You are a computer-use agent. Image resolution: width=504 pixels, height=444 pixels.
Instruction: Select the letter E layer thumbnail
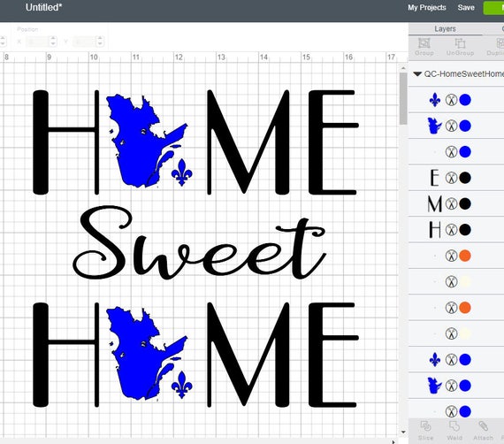(434, 178)
